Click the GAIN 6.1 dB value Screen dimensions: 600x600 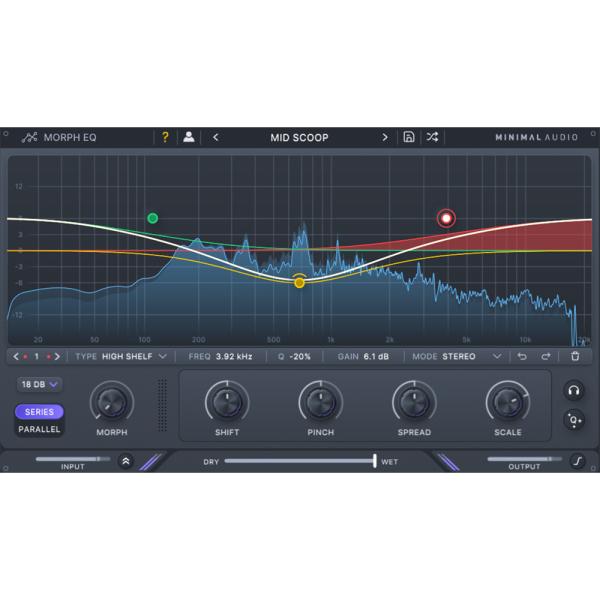(376, 356)
